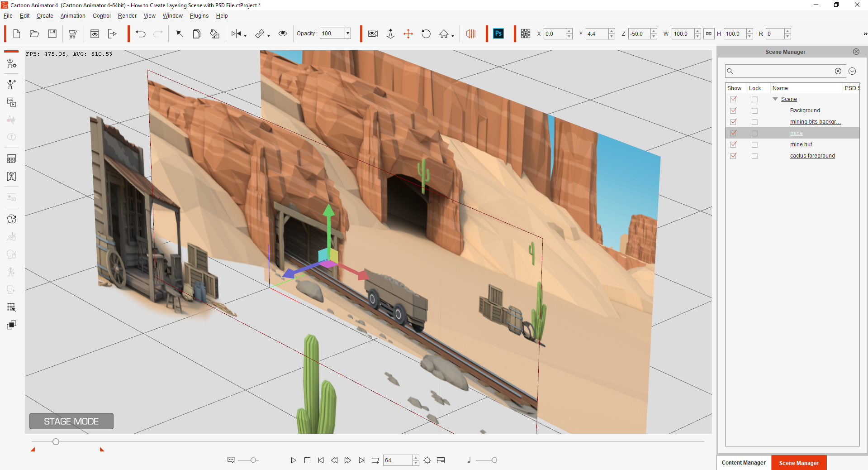
Task: Open the Animation menu
Action: coord(73,16)
